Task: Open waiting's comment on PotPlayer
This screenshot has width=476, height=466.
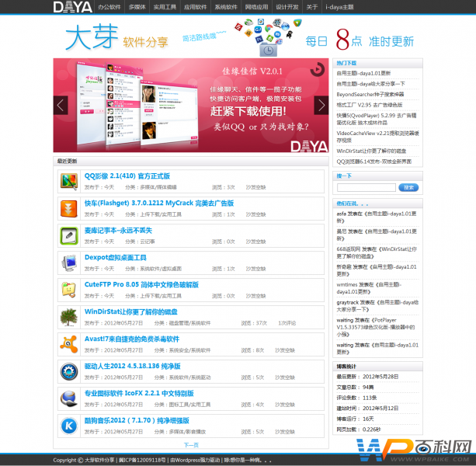Action: pyautogui.click(x=376, y=327)
